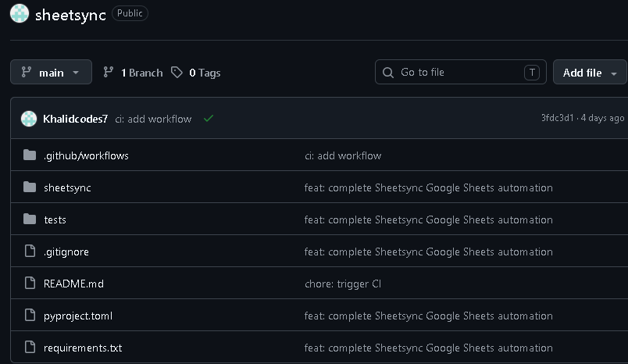Screen dimensions: 628x364
Task: Click the tag icon next to 0 Tags
Action: tap(177, 73)
